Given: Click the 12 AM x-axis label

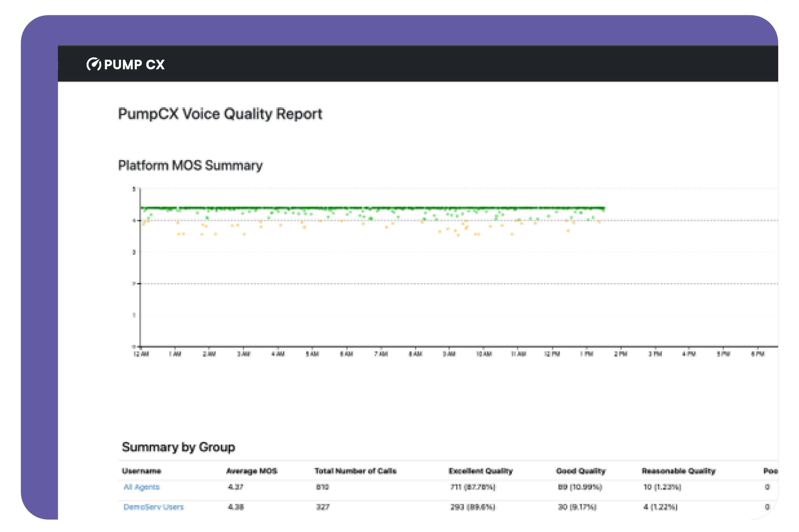Looking at the screenshot, I should pos(141,354).
